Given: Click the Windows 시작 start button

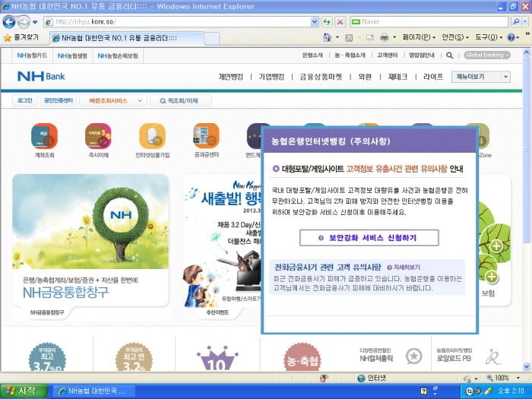Looking at the screenshot, I should pyautogui.click(x=23, y=391).
